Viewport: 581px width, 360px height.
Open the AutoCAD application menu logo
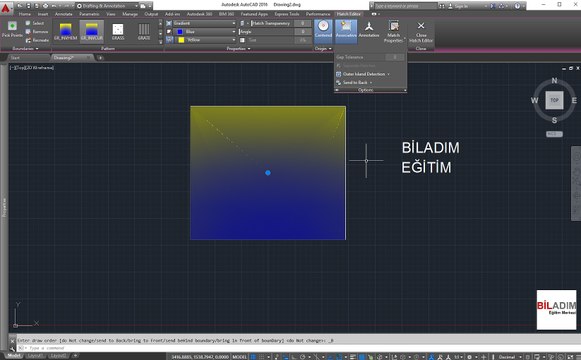6,7
